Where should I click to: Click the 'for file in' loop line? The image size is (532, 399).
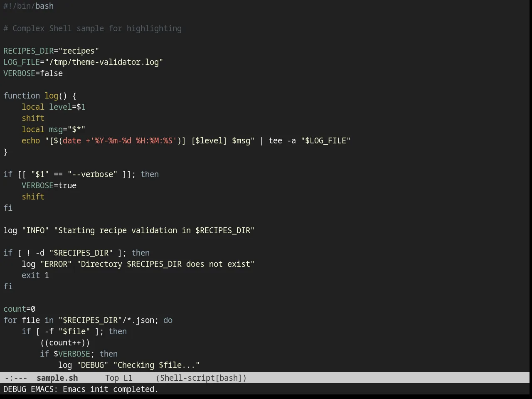point(88,320)
